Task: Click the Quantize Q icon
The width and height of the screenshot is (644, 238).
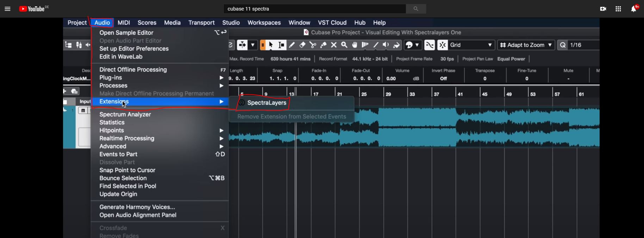Action: pos(563,45)
